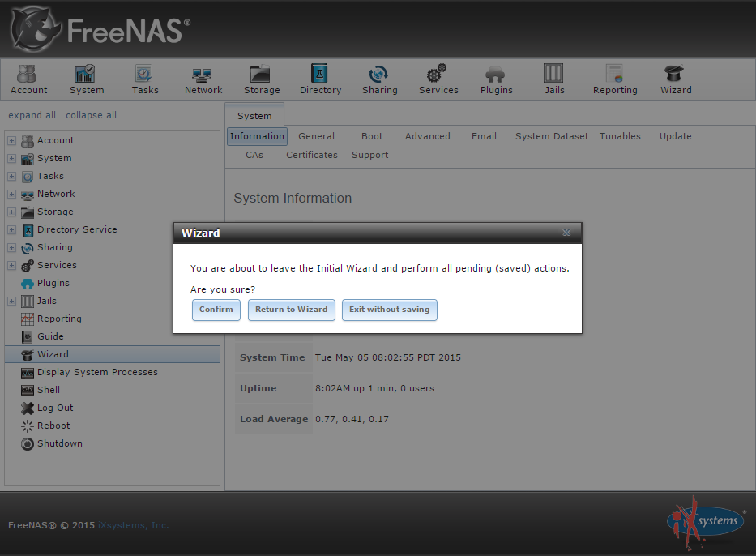Switch to the System Dataset tab
The height and width of the screenshot is (556, 756).
[552, 136]
